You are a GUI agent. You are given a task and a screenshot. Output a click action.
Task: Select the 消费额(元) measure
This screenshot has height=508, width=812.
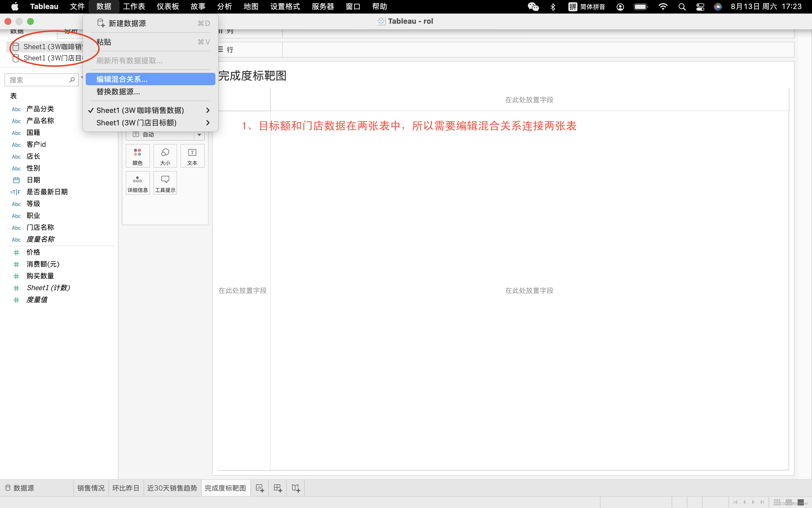43,264
